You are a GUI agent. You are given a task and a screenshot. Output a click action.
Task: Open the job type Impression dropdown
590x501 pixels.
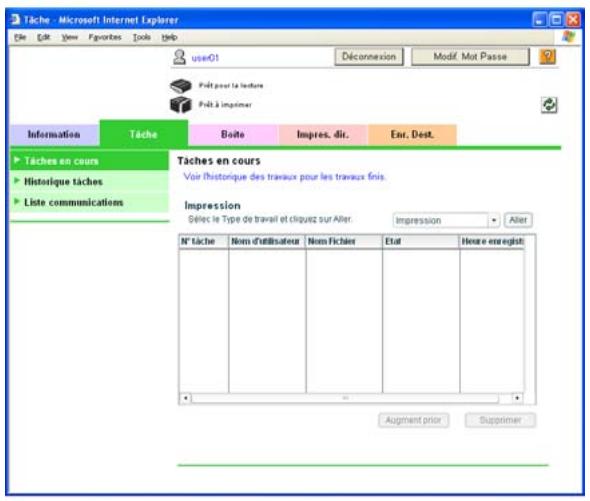pos(446,220)
